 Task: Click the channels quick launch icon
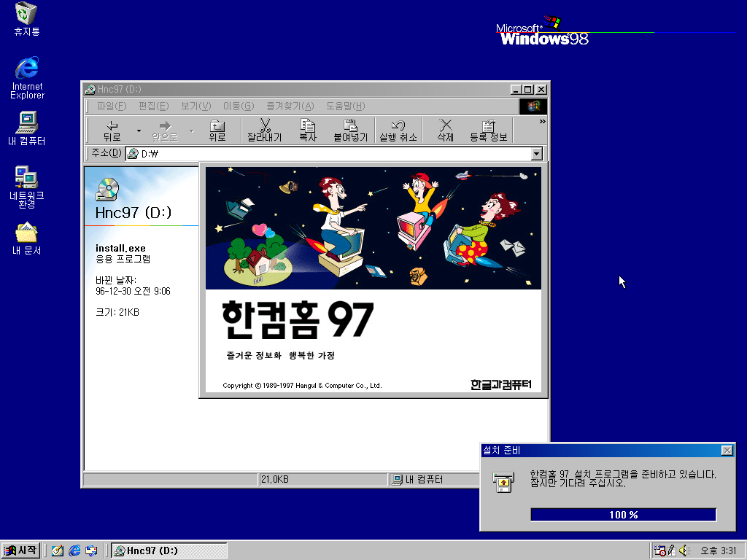(91, 551)
